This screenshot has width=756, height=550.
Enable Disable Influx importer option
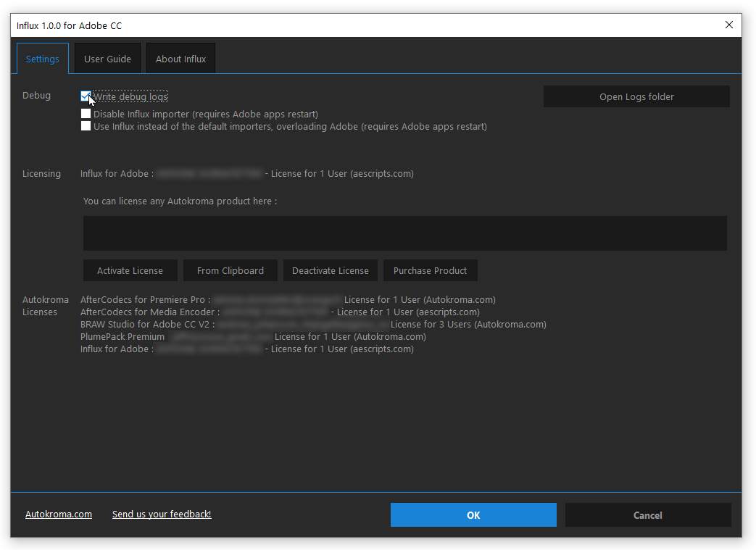pyautogui.click(x=86, y=114)
